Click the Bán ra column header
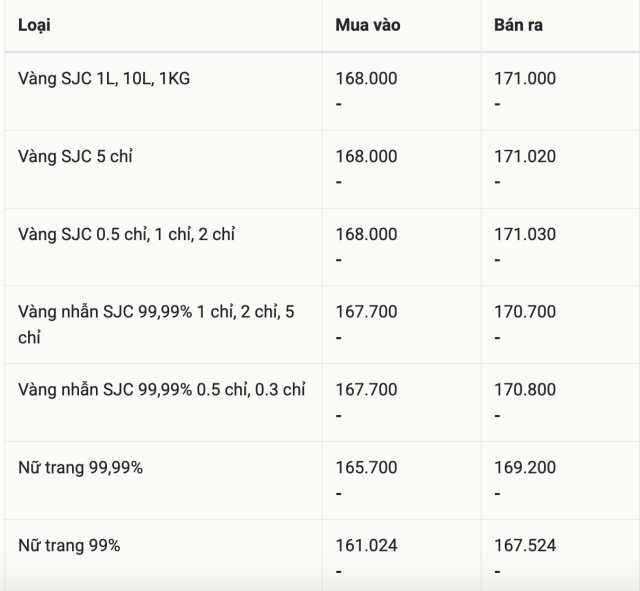Viewport: 640px width, 591px height. tap(518, 25)
